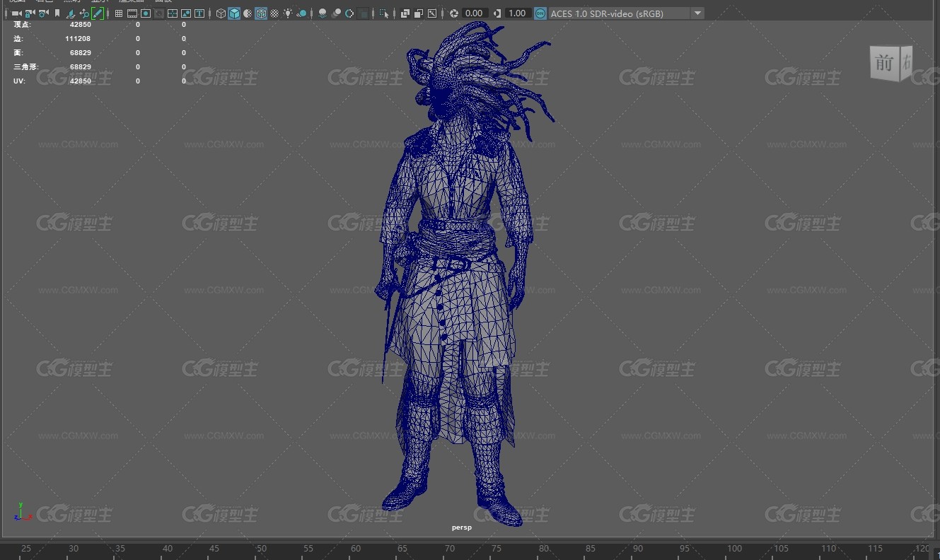Click the Motion Blur icon

(337, 13)
